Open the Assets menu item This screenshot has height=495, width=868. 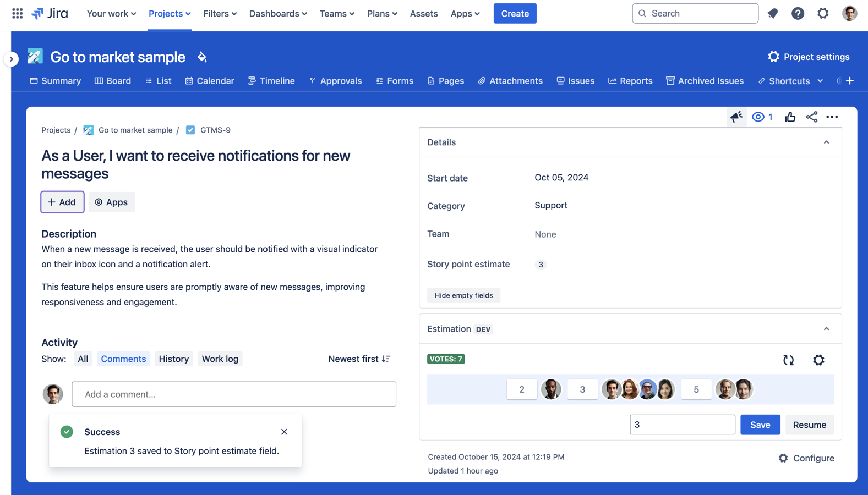[x=424, y=13]
